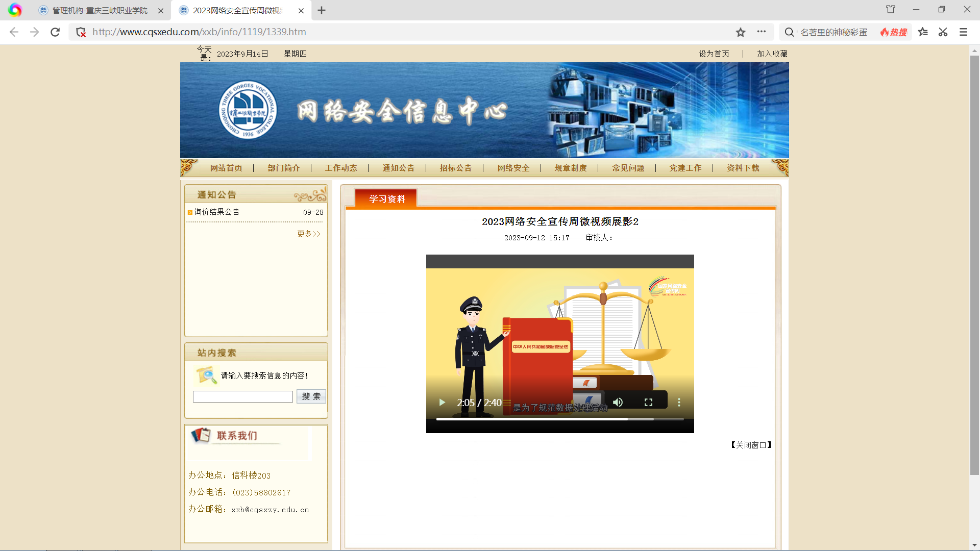Reload the page with the refresh icon
The image size is (980, 551).
[55, 32]
